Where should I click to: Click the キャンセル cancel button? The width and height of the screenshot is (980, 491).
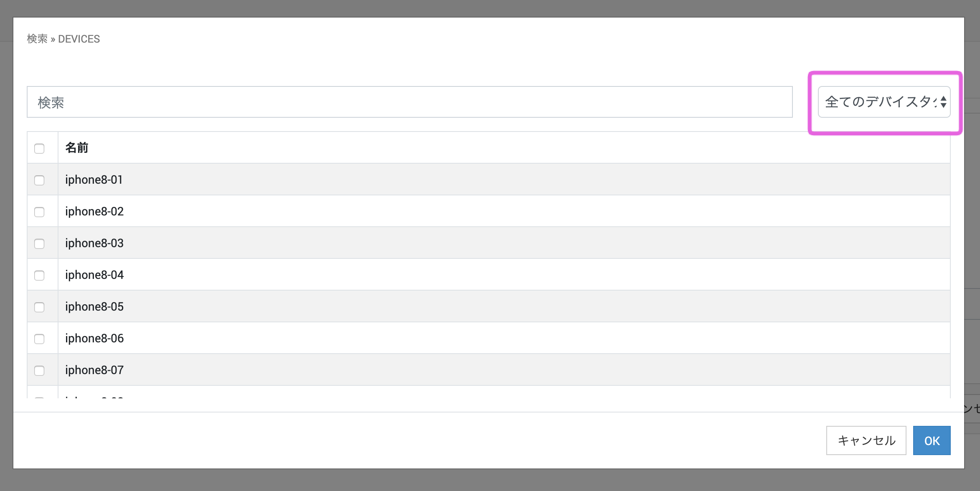tap(866, 440)
